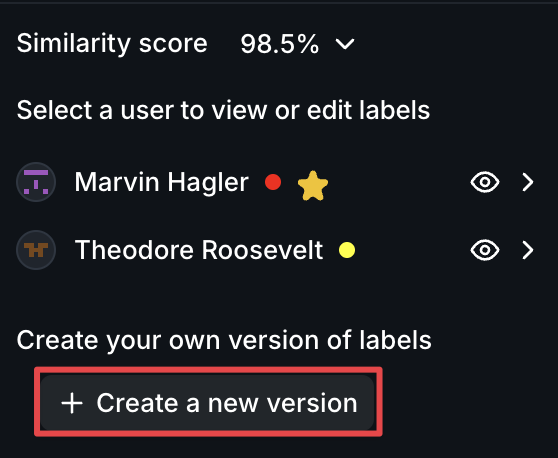Toggle visibility of Theodore Roosevelt's labels
The width and height of the screenshot is (558, 458).
click(485, 250)
